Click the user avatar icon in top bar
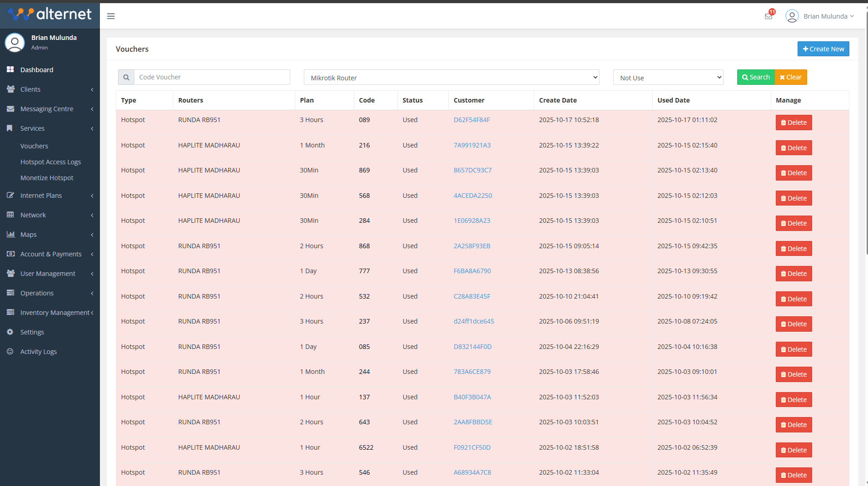868x486 pixels. [x=792, y=16]
